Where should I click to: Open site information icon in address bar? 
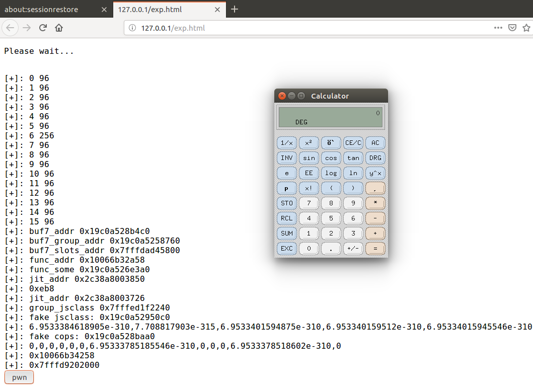point(132,28)
